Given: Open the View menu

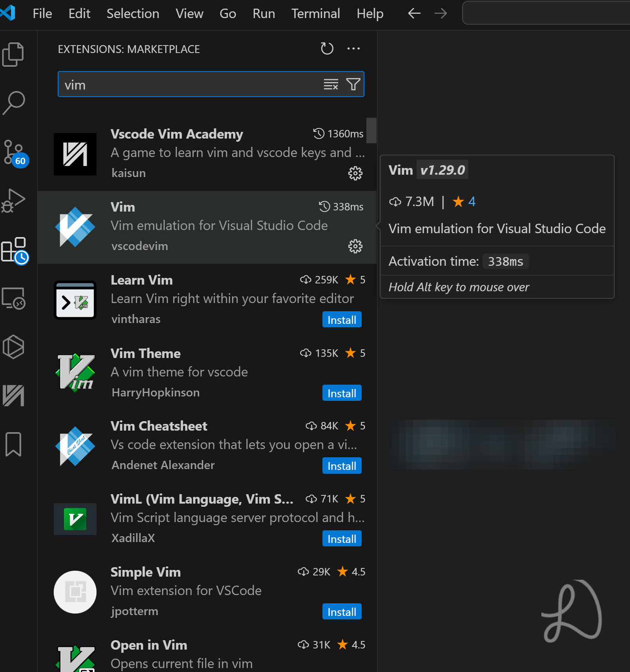Looking at the screenshot, I should [x=189, y=14].
